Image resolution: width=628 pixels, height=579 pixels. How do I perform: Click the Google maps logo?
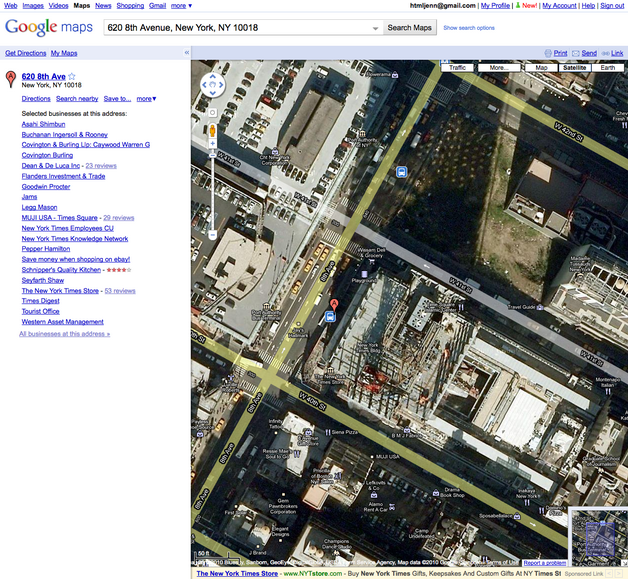(49, 28)
